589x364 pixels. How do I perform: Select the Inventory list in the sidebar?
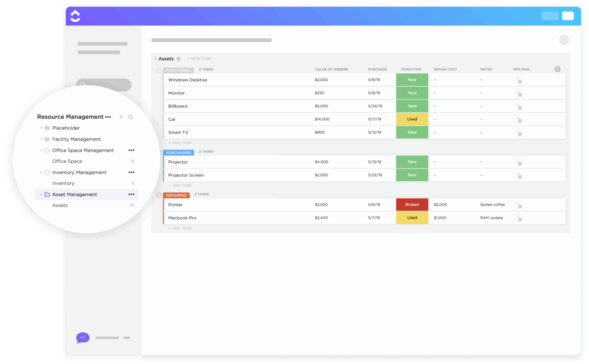63,183
